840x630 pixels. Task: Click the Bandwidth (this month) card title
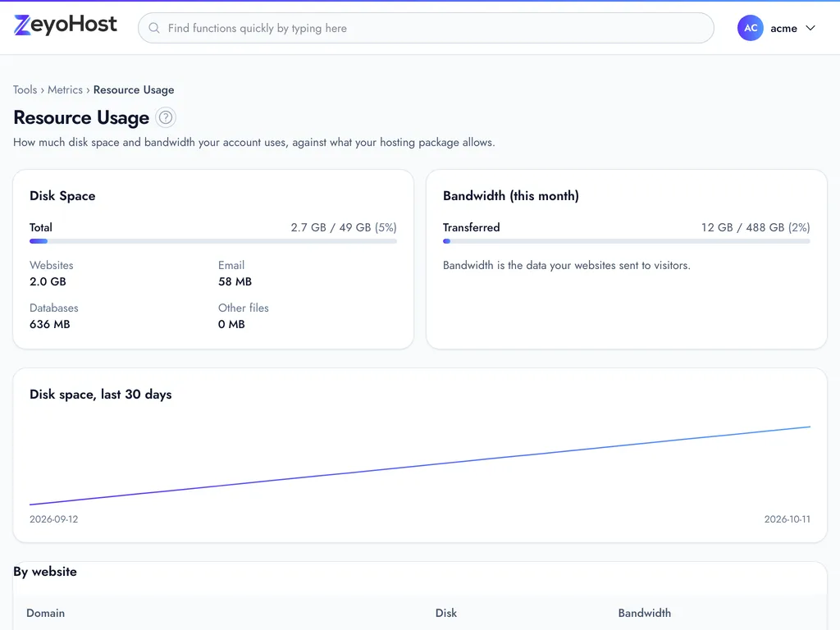511,195
